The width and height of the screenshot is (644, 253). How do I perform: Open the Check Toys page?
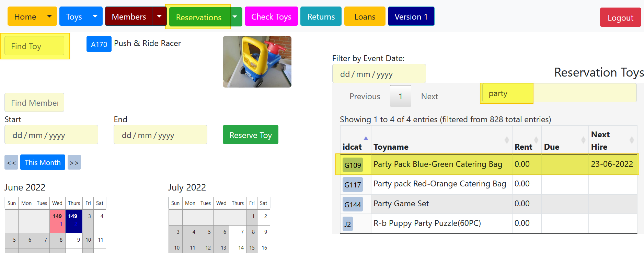(271, 16)
